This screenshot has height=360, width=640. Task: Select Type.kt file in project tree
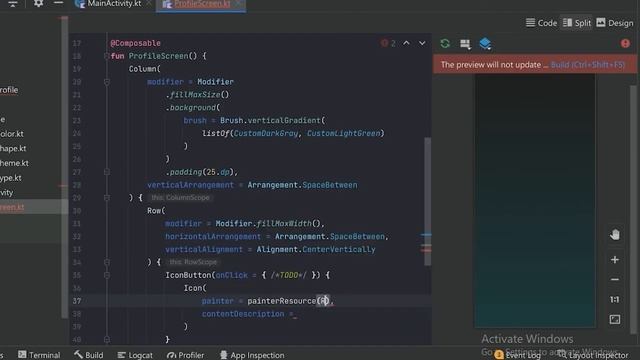point(11,178)
